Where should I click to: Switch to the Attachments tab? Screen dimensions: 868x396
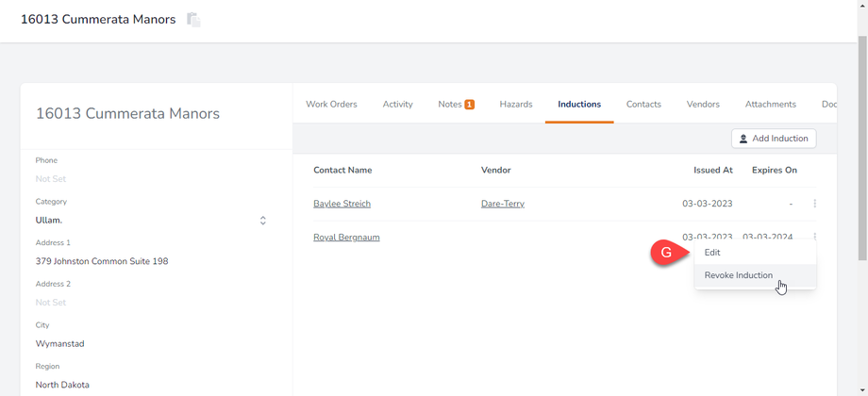(x=770, y=105)
